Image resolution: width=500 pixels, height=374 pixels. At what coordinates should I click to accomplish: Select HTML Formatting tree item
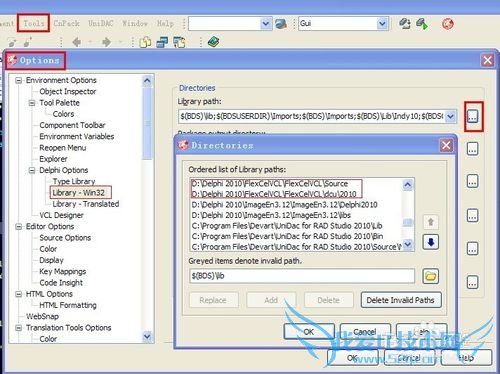[68, 305]
